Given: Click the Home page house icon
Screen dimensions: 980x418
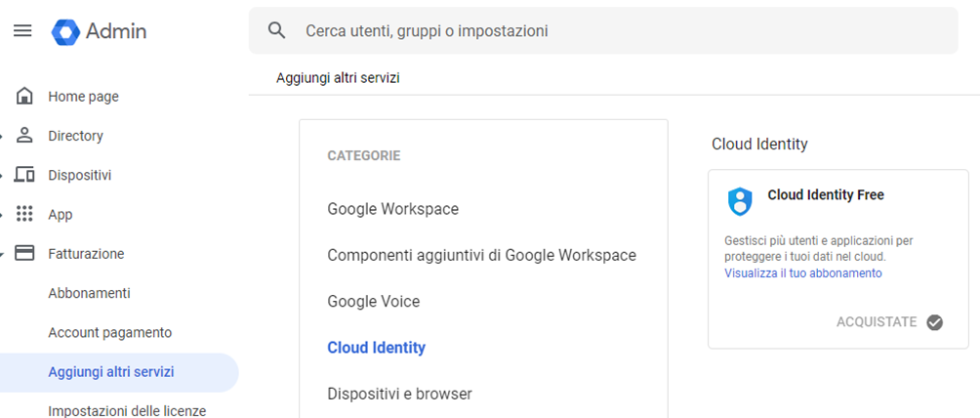Looking at the screenshot, I should [24, 97].
